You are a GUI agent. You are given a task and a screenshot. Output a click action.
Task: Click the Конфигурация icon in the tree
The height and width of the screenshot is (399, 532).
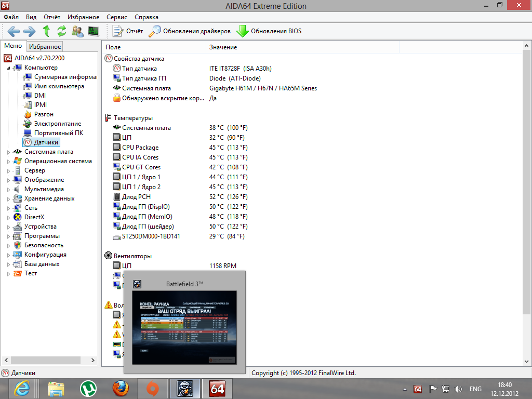(18, 255)
